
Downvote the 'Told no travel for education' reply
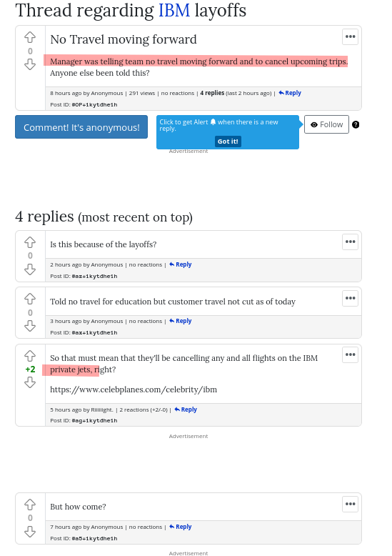[x=30, y=326]
